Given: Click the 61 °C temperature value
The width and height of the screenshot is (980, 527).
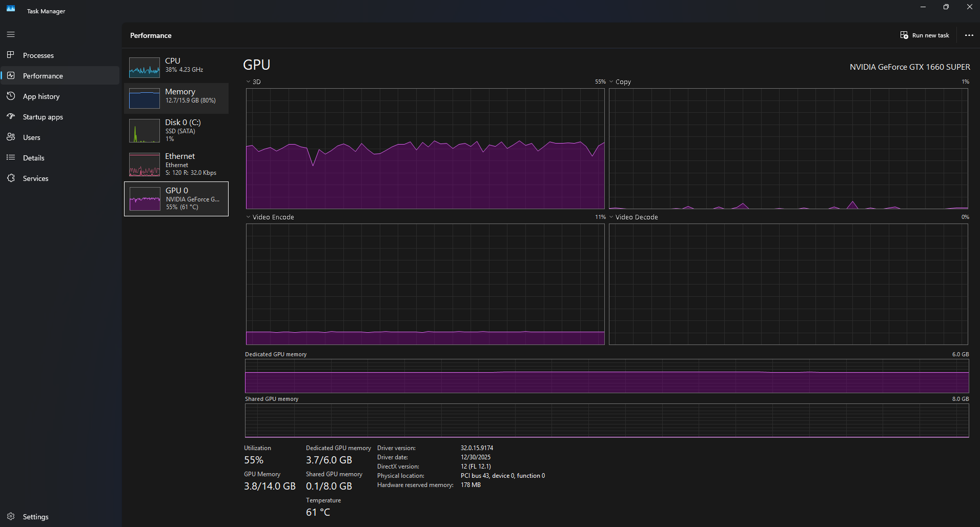Looking at the screenshot, I should pos(318,512).
